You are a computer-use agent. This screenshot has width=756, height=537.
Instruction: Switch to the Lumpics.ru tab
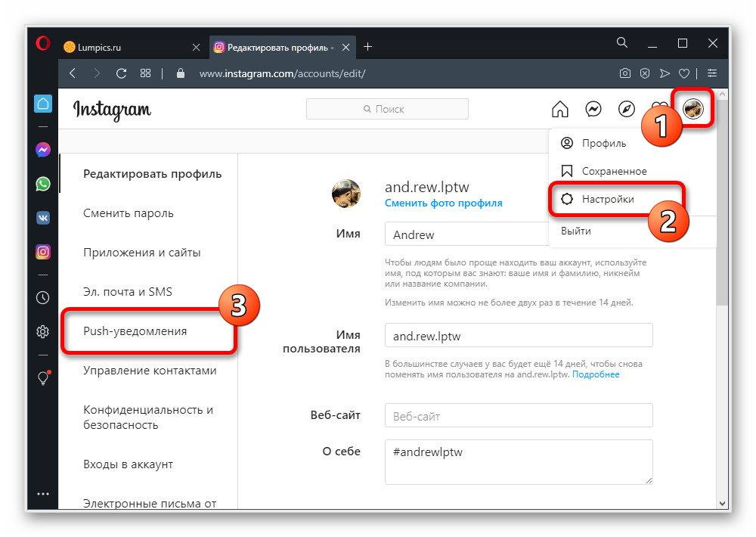pos(132,48)
